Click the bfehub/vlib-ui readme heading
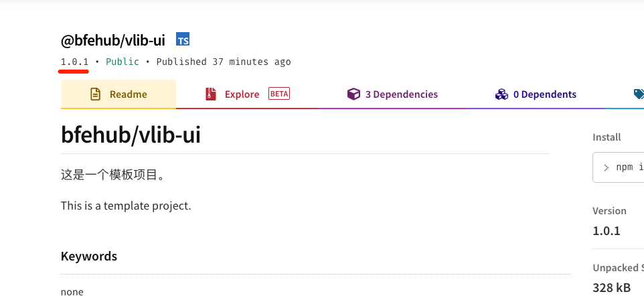 131,134
